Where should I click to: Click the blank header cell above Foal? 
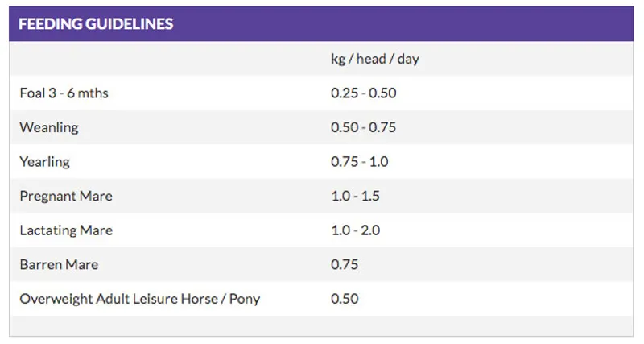pyautogui.click(x=161, y=59)
